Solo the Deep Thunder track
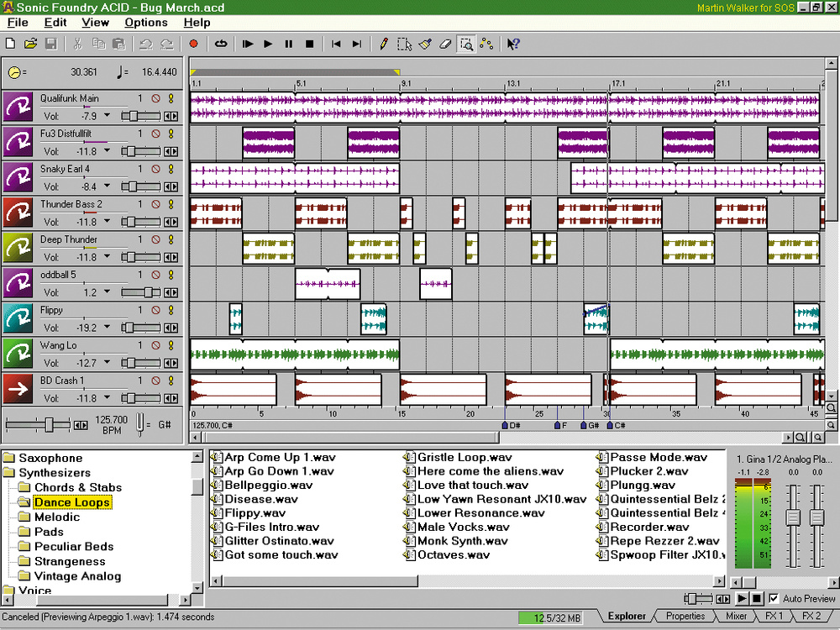 [x=171, y=239]
